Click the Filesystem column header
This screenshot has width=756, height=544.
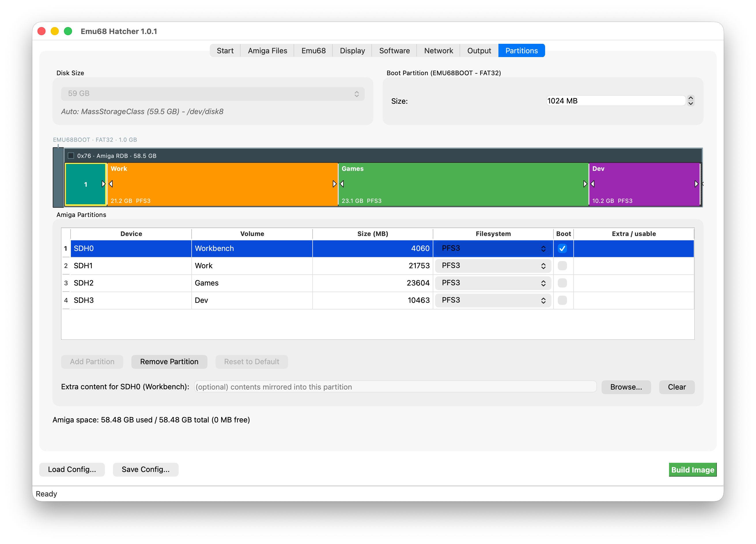493,234
